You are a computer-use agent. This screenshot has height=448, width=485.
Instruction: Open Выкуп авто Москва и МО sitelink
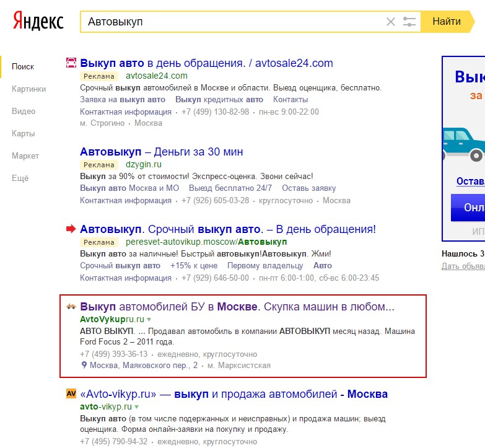pyautogui.click(x=129, y=188)
